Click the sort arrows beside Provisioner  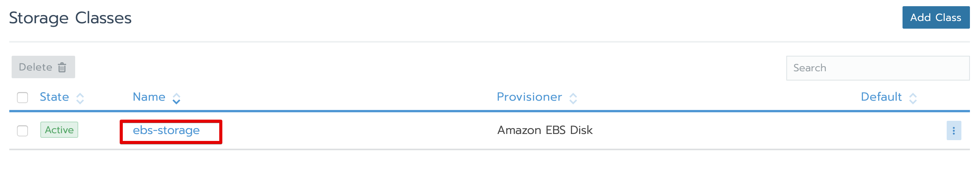pos(573,98)
